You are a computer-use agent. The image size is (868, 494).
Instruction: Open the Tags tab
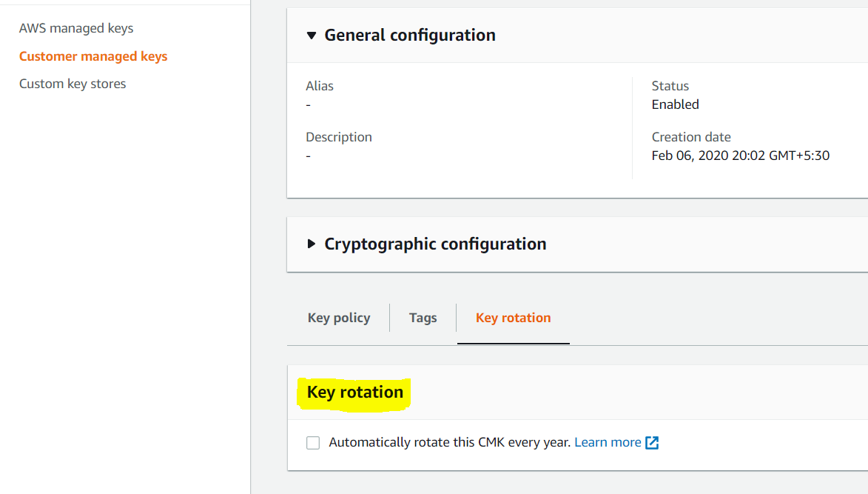[423, 318]
